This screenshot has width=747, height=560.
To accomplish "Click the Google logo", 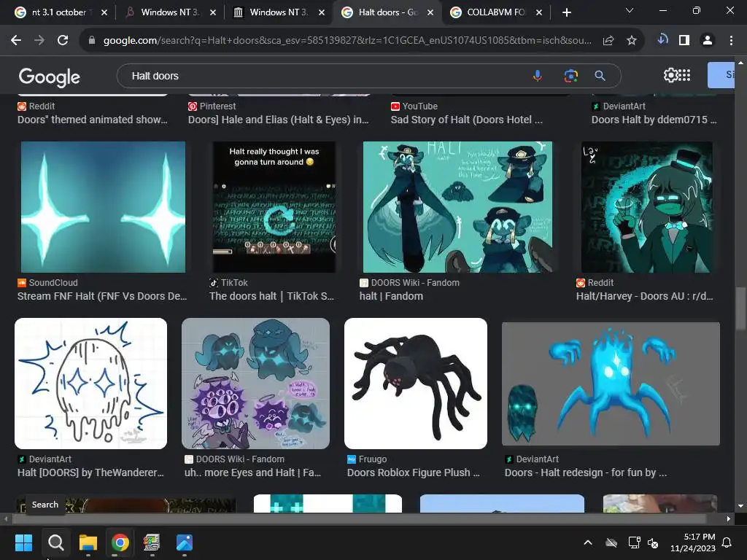I will point(49,77).
